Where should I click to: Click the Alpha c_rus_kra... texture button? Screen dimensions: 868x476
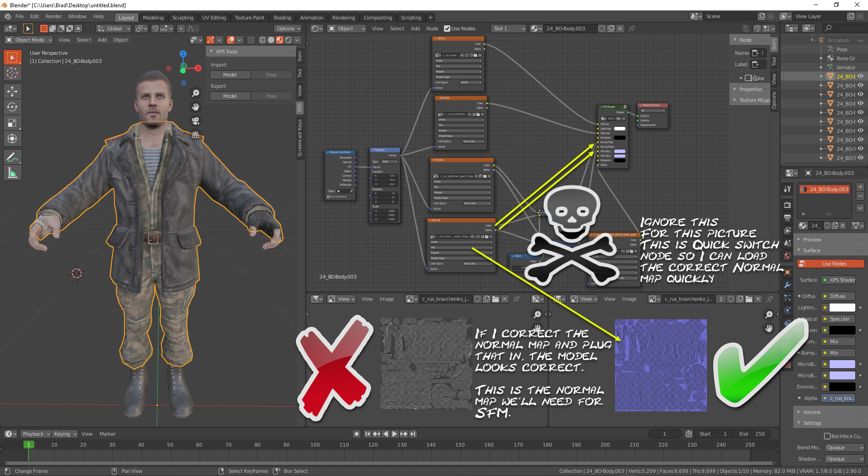pyautogui.click(x=839, y=398)
